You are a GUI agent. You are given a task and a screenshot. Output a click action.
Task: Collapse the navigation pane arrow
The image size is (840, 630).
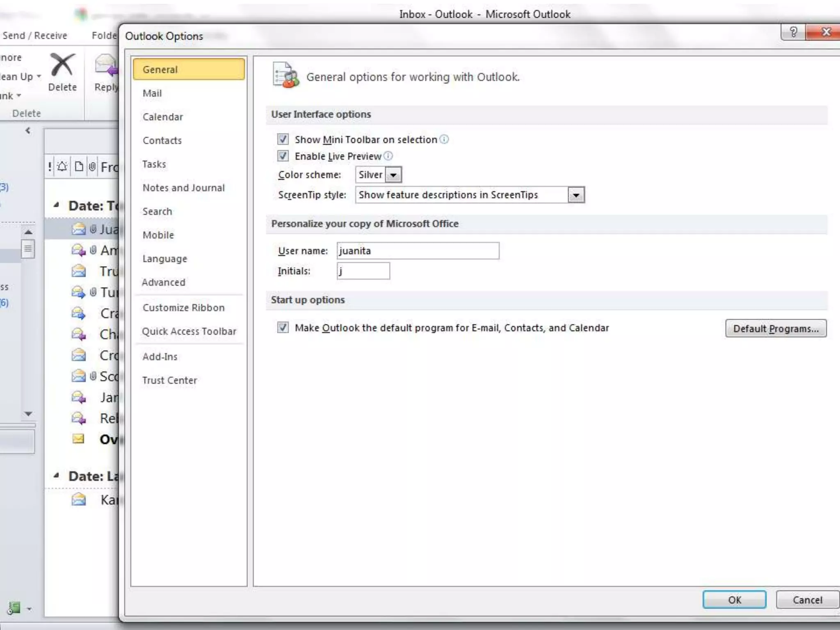click(x=28, y=130)
